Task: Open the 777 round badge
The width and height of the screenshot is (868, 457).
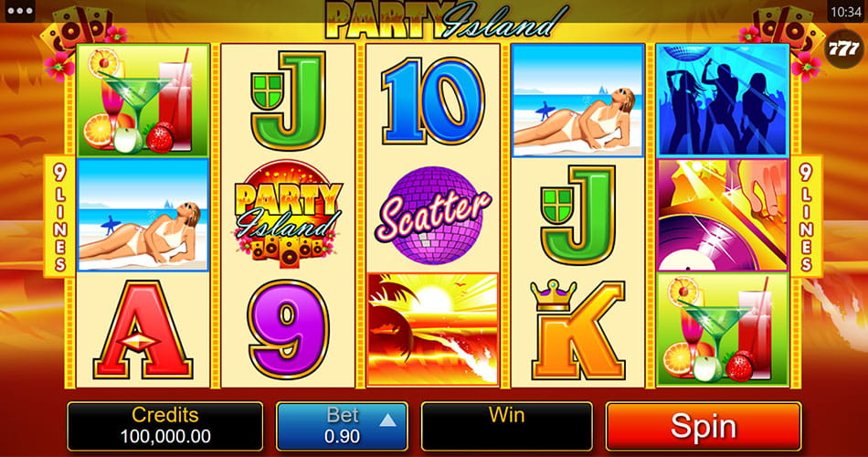Action: (843, 48)
